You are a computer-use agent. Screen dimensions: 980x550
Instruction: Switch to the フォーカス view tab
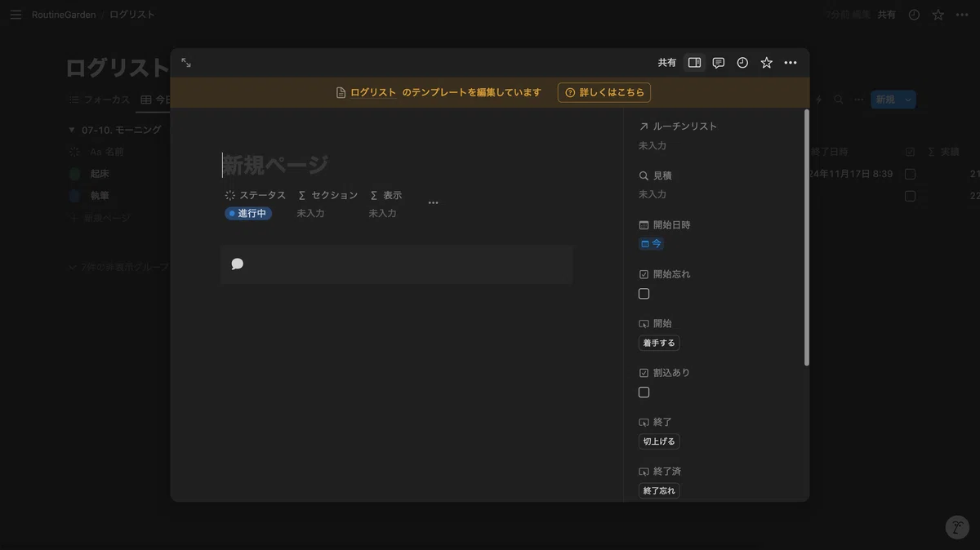point(100,100)
